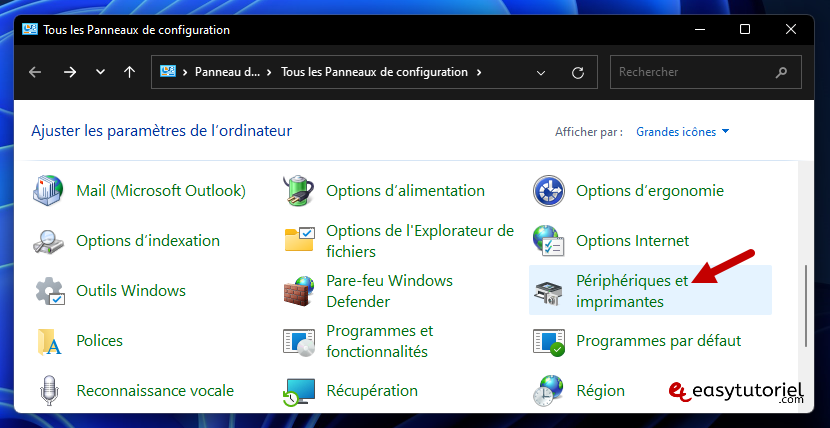The width and height of the screenshot is (830, 428).
Task: Click the Control Panel icon in address bar
Action: [x=168, y=71]
